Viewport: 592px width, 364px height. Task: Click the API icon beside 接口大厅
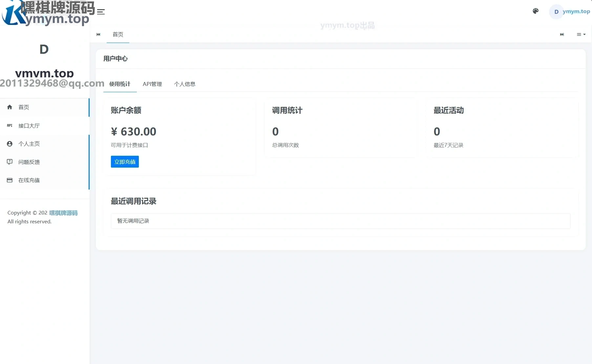coord(10,126)
